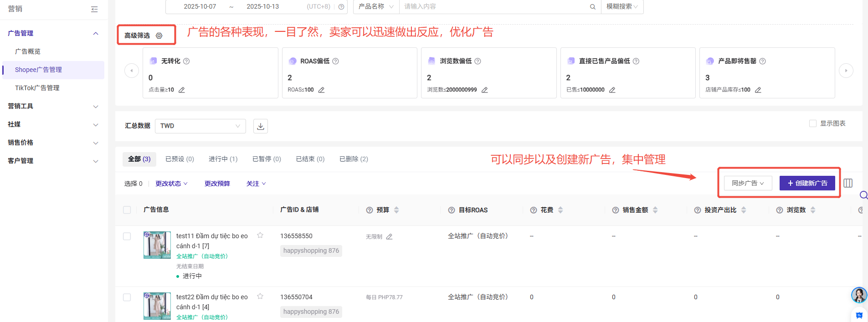Collapse the sidebar using the menu-fold icon
Image resolution: width=868 pixels, height=322 pixels.
(x=94, y=9)
